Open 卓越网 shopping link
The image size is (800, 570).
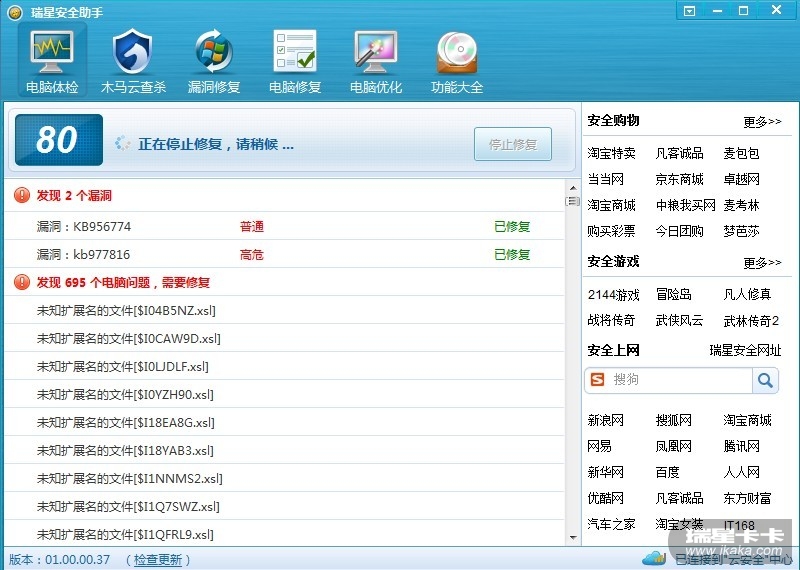pos(741,179)
